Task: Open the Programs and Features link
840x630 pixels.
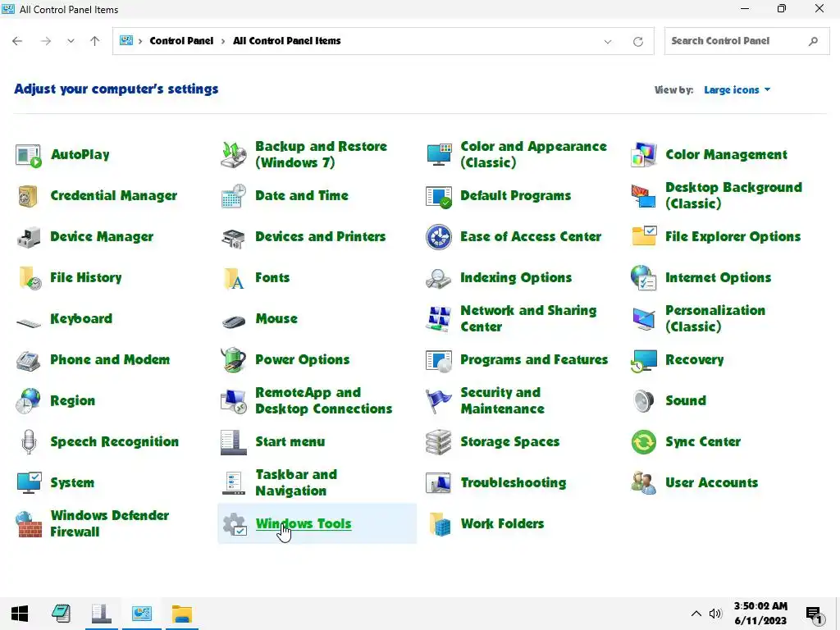Action: (534, 359)
